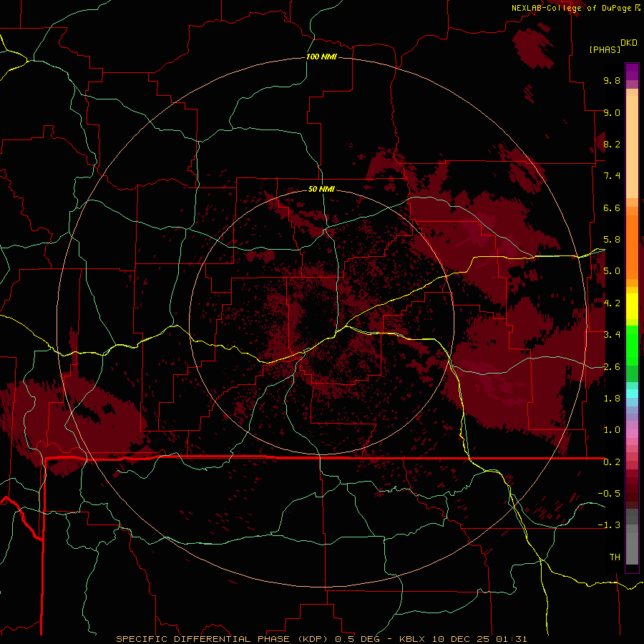644x644 pixels.
Task: Click the 6.6 value on the color scale
Action: pyautogui.click(x=612, y=208)
